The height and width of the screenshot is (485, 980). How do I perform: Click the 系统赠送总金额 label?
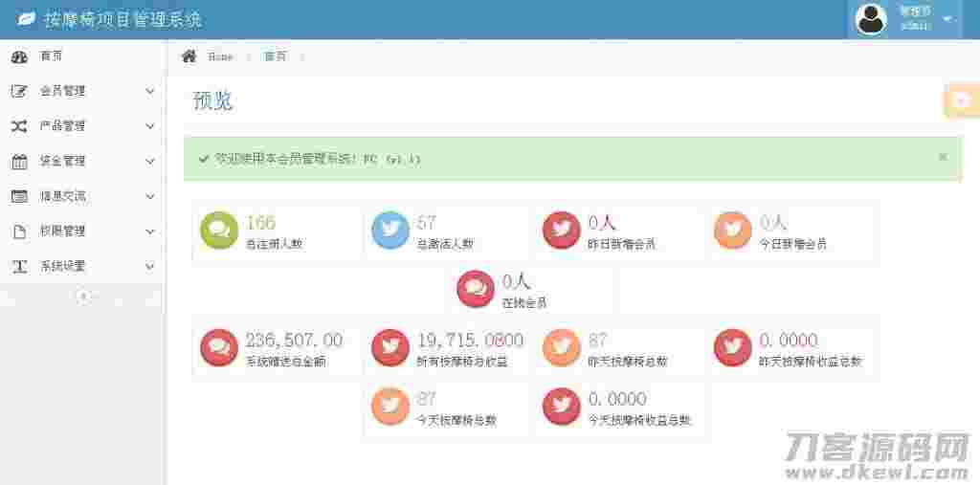pyautogui.click(x=285, y=362)
